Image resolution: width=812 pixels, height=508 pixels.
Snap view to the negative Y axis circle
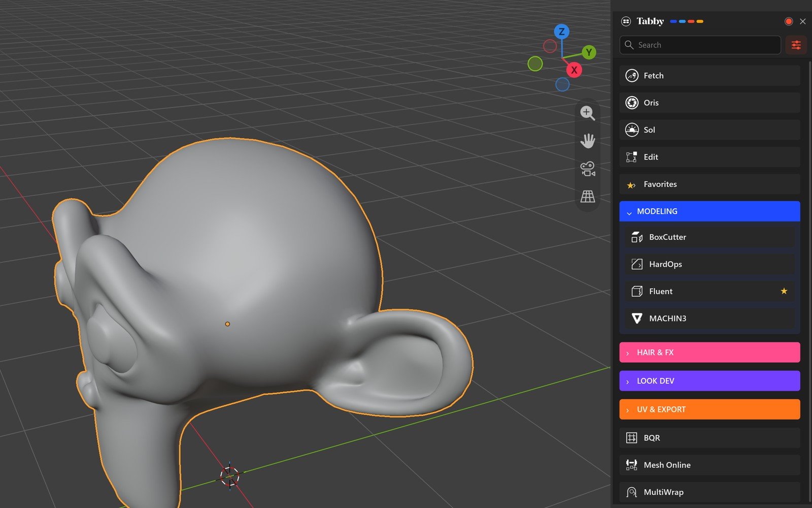[x=535, y=64]
